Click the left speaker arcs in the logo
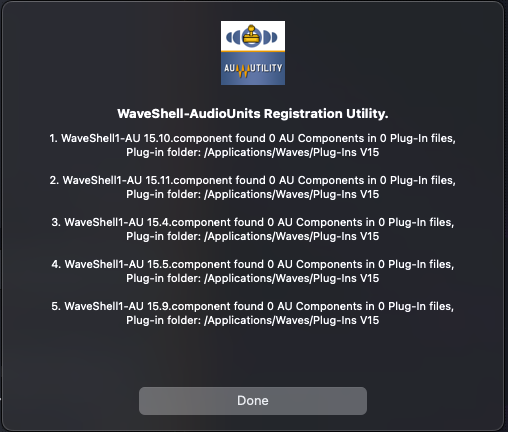 [x=233, y=37]
